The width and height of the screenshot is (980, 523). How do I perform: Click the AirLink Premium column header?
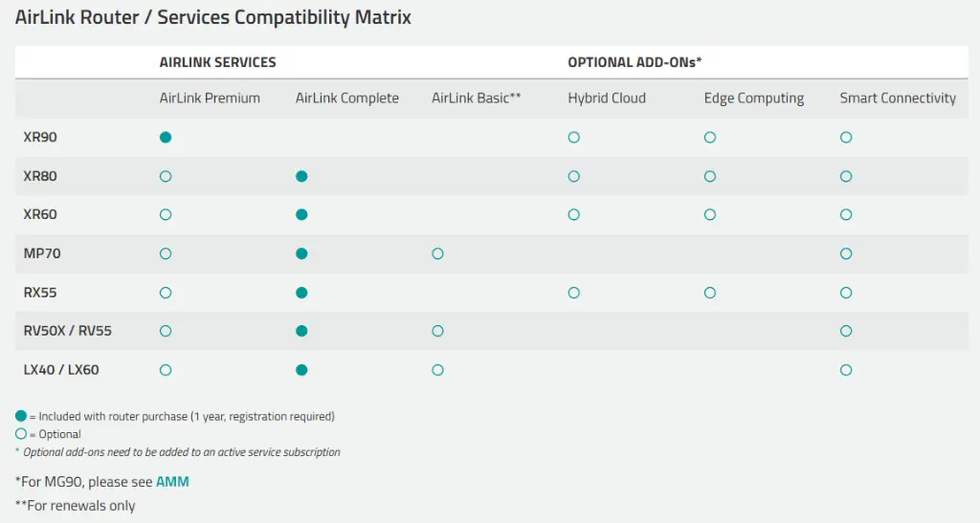210,98
